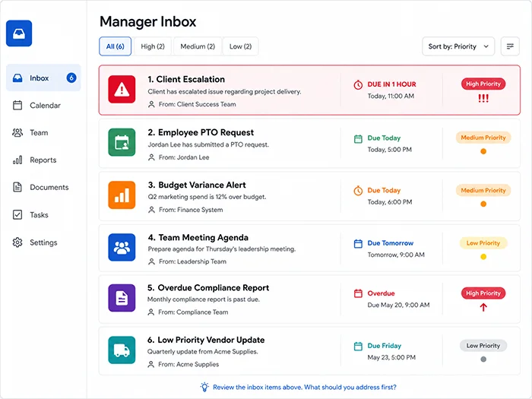Switch to the Medium (2) tab

tap(198, 46)
